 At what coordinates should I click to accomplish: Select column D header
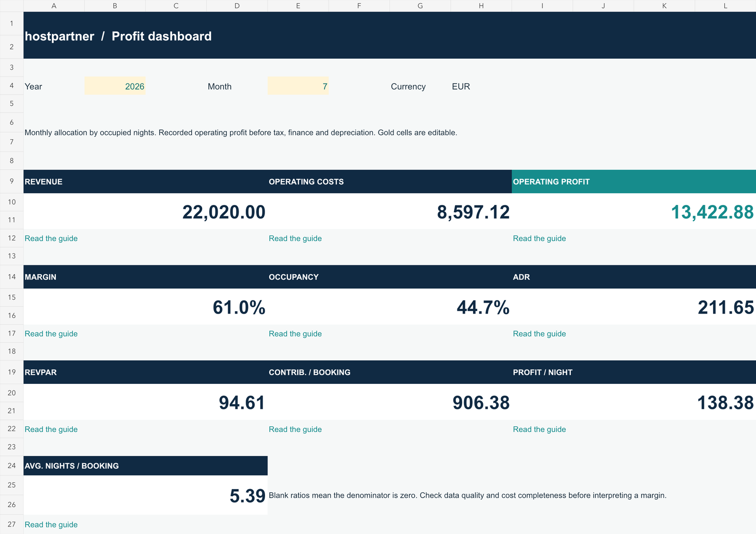pyautogui.click(x=237, y=6)
